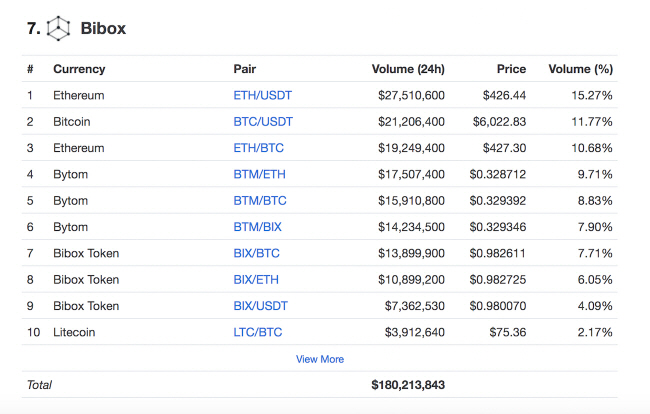The width and height of the screenshot is (650, 414).
Task: Select Ethereum currency name in row 3
Action: click(x=79, y=148)
